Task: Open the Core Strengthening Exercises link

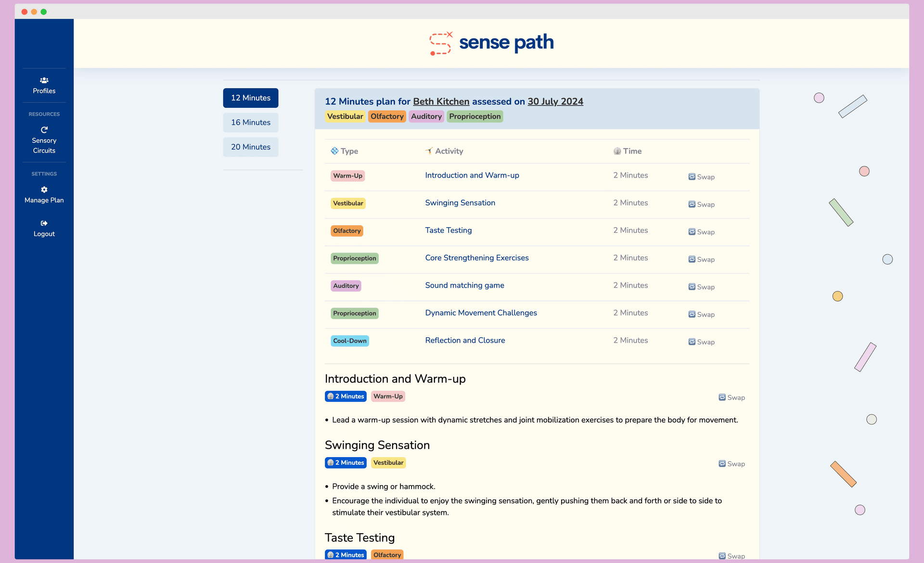Action: pyautogui.click(x=476, y=258)
